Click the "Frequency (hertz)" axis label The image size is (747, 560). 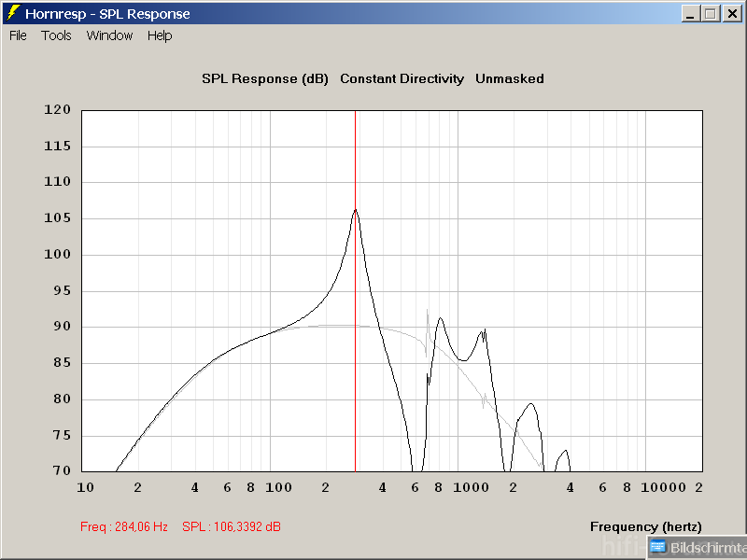[x=645, y=527]
